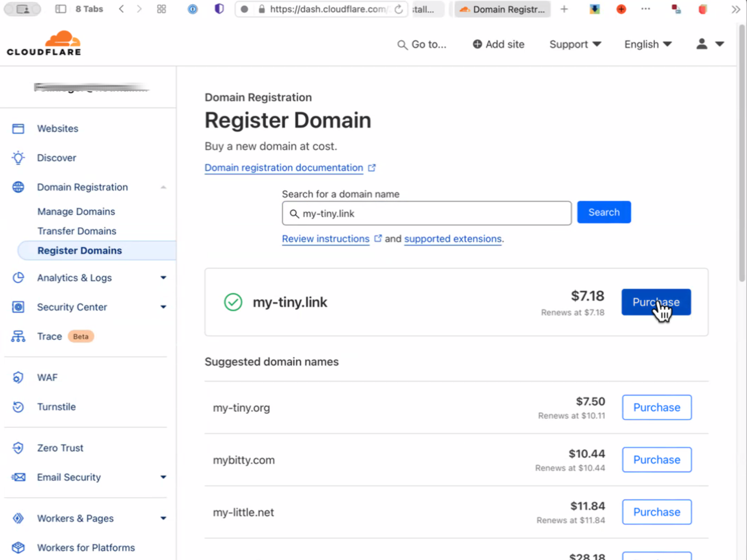
Task: Open the Turnstile icon
Action: pos(18,407)
